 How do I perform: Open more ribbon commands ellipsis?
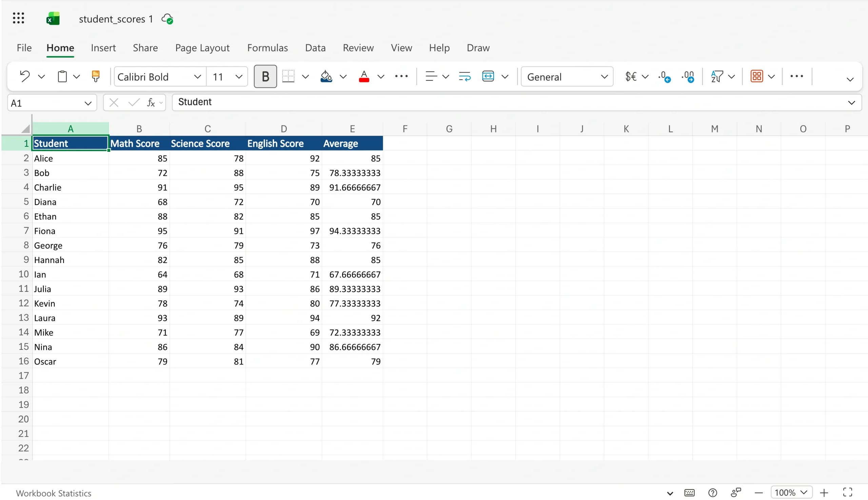(796, 76)
